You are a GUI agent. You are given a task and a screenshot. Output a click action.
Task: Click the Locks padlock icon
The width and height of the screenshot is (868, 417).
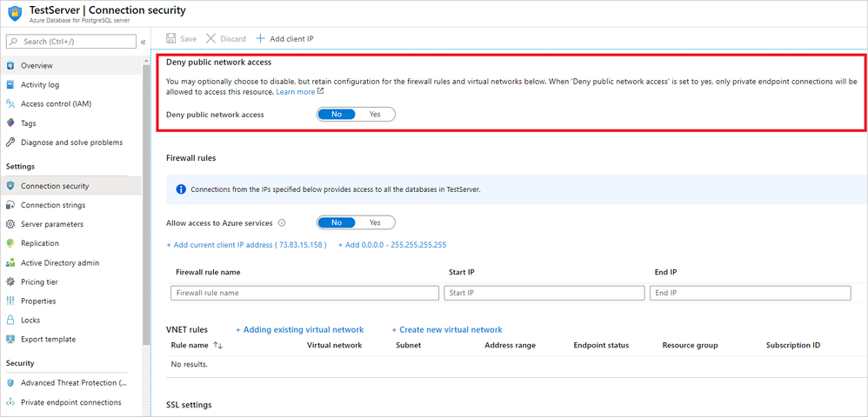coord(10,320)
